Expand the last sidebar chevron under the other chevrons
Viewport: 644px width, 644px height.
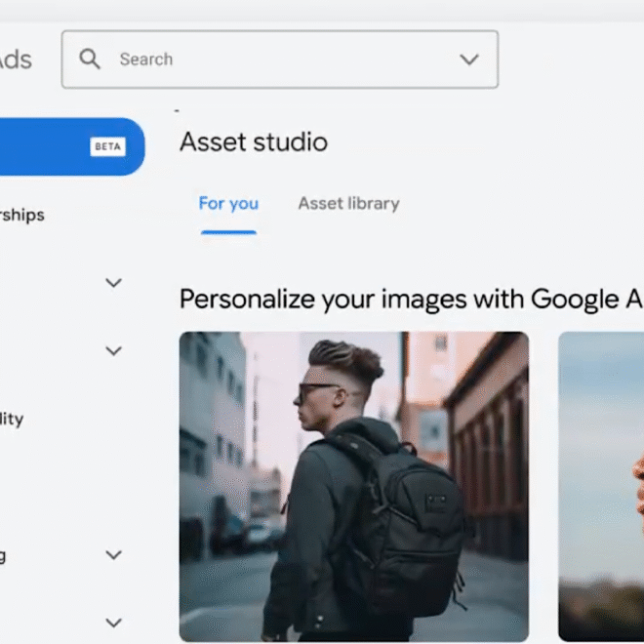[x=114, y=623]
